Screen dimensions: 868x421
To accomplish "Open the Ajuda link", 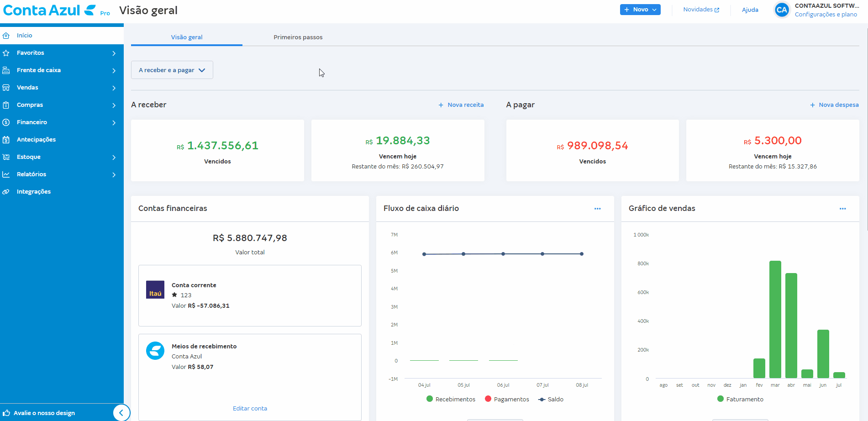I will click(750, 10).
